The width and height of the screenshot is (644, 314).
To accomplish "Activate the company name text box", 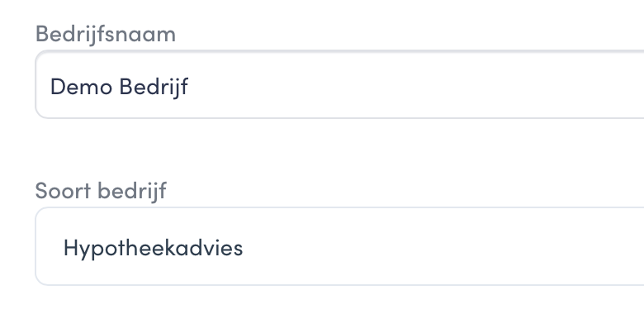I will tap(339, 84).
